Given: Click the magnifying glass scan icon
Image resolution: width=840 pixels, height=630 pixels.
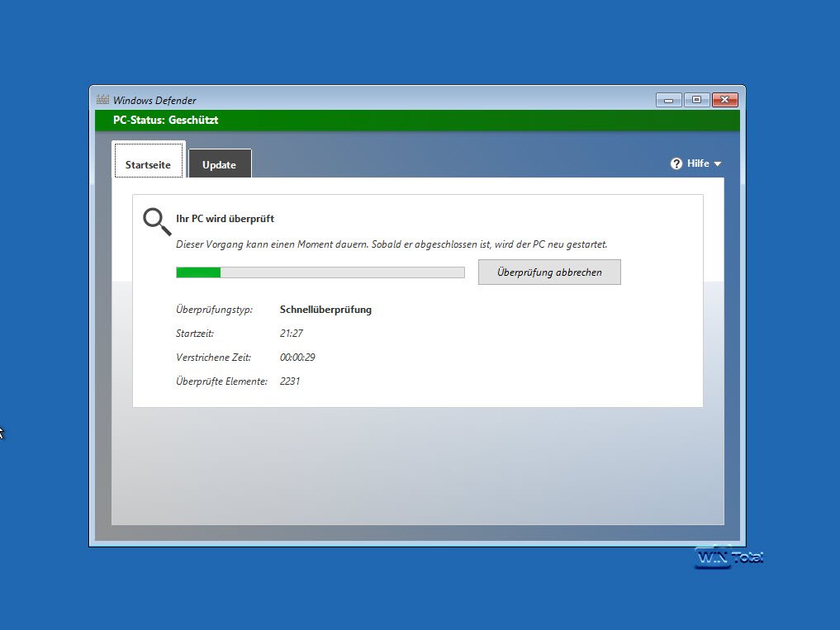Looking at the screenshot, I should [157, 222].
